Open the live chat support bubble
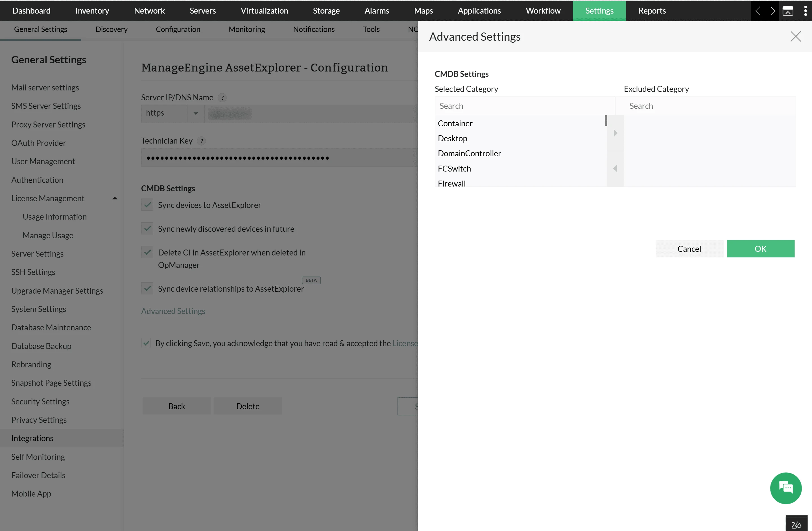Viewport: 812px width, 531px height. (x=785, y=488)
